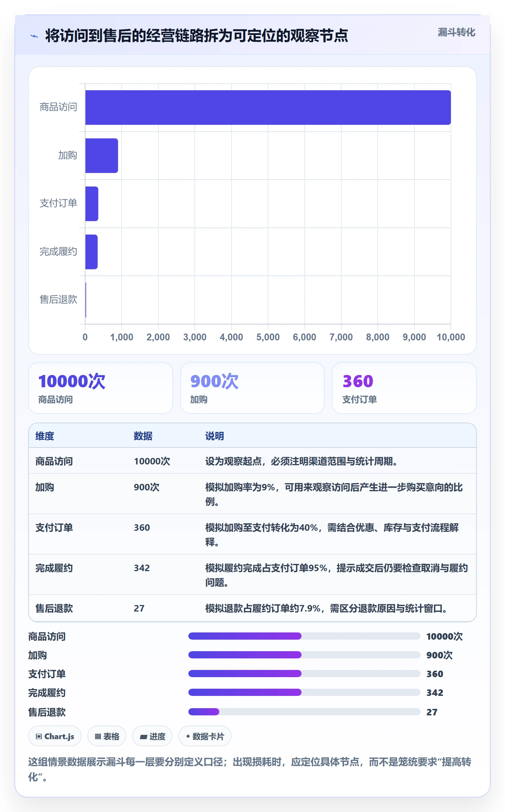Open the 360 支付订单 data card
This screenshot has height=812, width=505.
pos(404,388)
